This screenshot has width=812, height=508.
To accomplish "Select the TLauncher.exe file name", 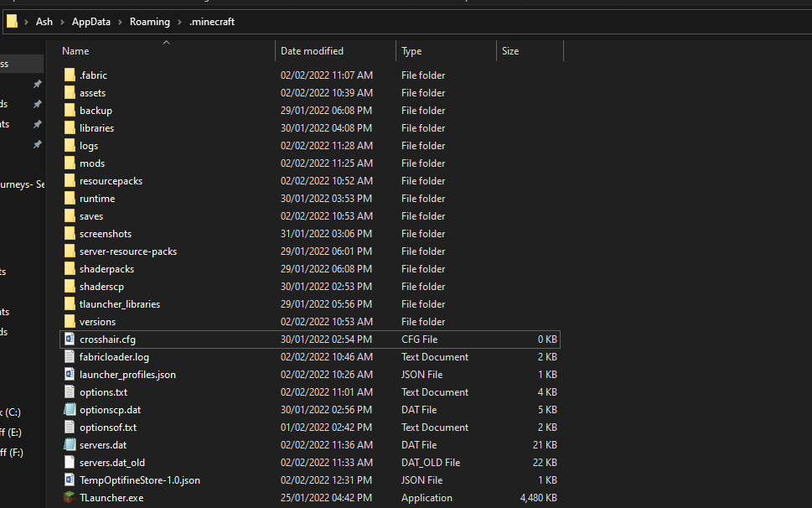I will [111, 498].
